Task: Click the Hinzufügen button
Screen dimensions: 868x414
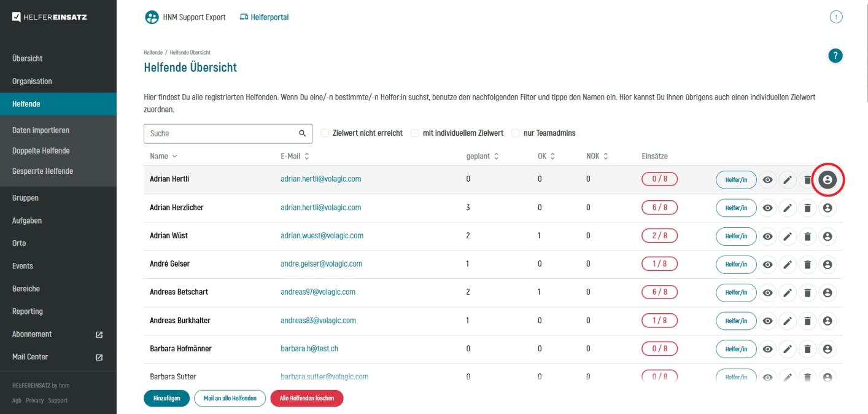Action: pos(167,398)
